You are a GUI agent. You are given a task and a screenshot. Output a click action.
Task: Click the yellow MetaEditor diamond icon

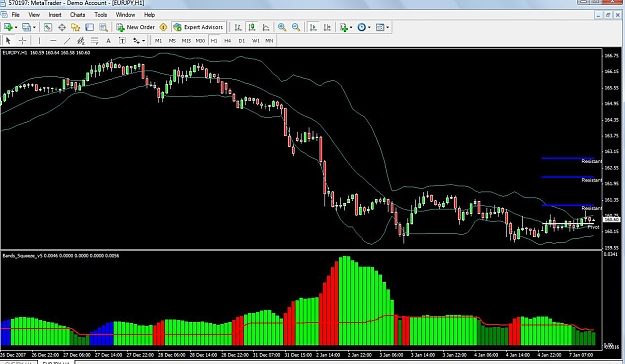click(163, 27)
